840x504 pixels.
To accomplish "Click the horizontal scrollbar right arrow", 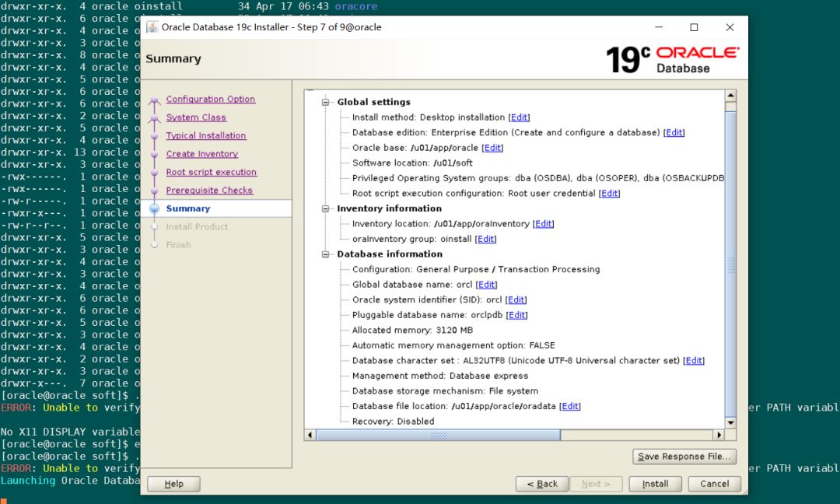I will pyautogui.click(x=719, y=435).
